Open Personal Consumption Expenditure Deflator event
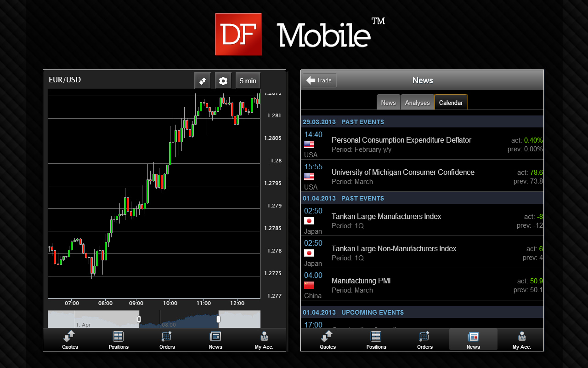This screenshot has width=588, height=368. click(422, 144)
